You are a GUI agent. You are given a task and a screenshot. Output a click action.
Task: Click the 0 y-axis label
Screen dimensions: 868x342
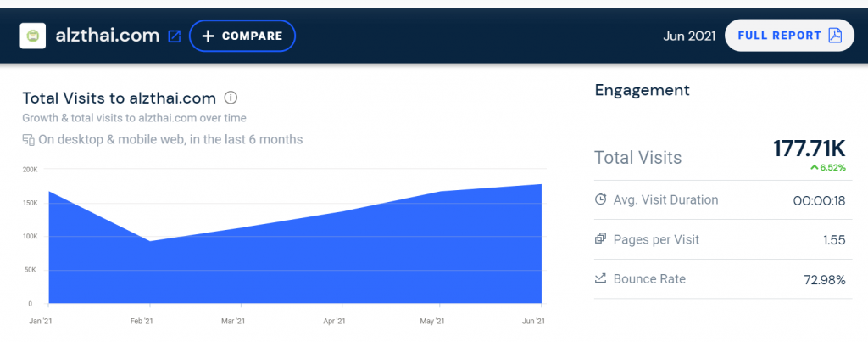[31, 304]
